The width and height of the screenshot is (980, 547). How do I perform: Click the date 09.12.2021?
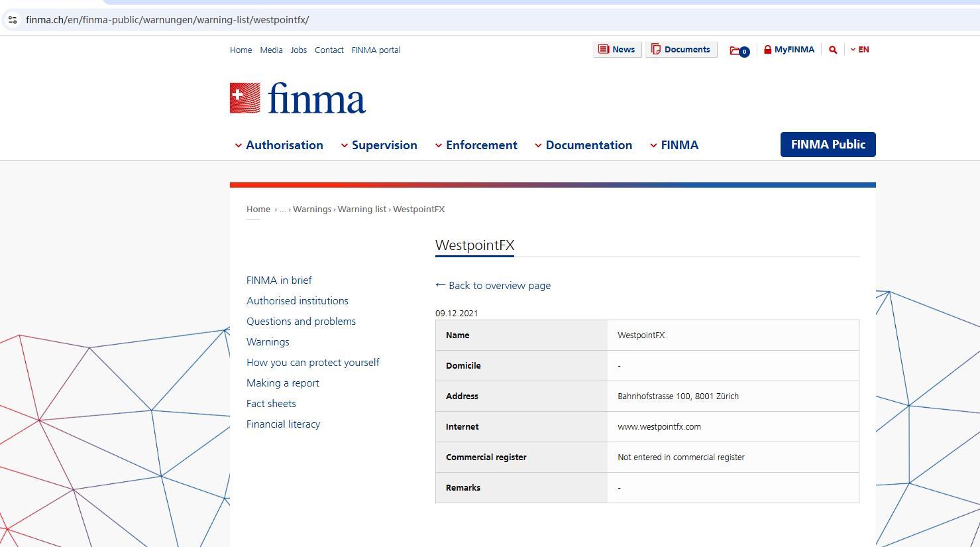point(457,314)
